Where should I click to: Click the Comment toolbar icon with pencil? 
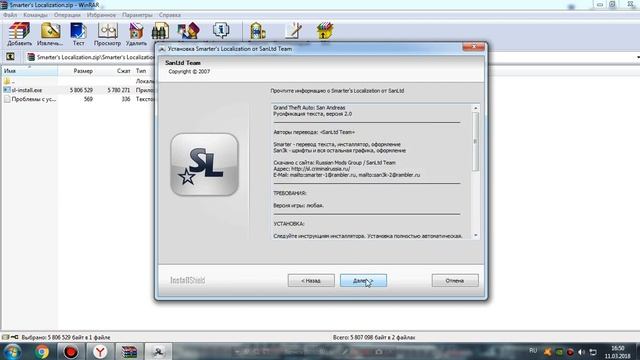pos(293,31)
